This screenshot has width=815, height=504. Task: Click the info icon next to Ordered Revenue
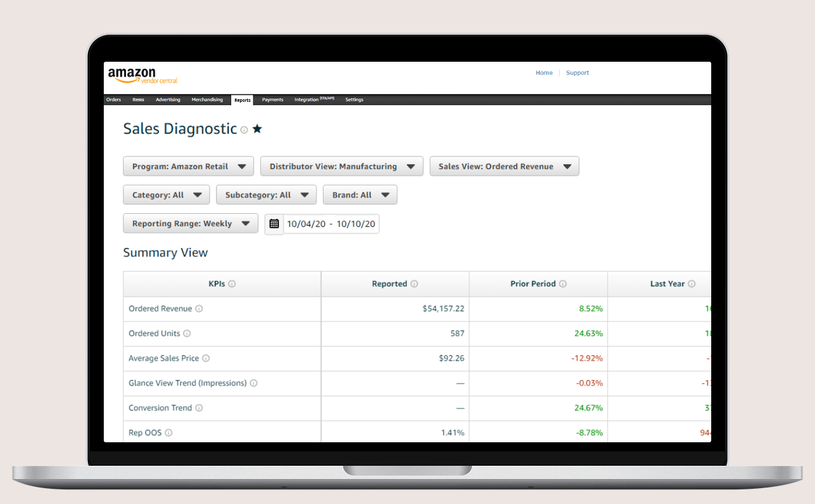coord(199,309)
